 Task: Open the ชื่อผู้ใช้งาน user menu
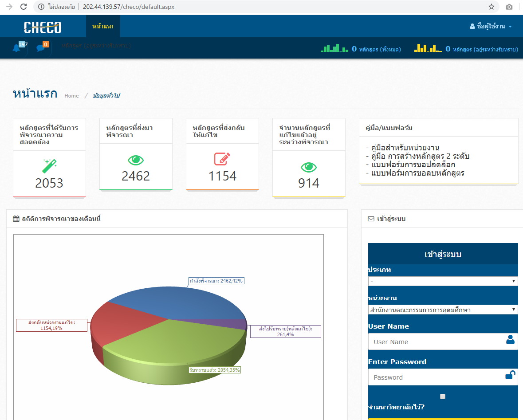(x=491, y=27)
